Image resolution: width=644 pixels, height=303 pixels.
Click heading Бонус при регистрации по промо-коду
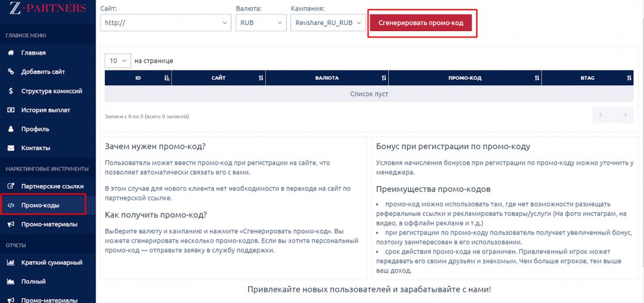(x=453, y=147)
